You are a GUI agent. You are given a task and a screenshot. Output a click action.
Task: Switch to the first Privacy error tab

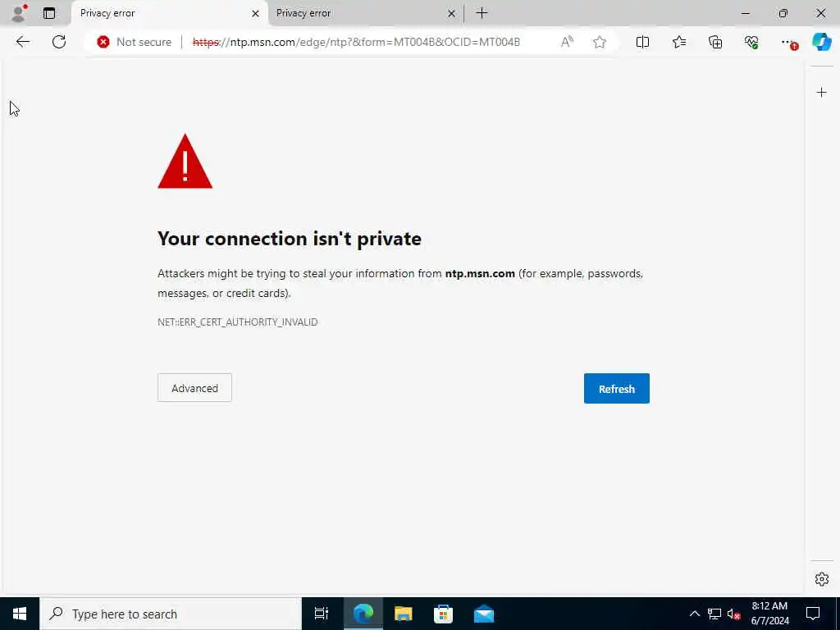click(x=169, y=13)
